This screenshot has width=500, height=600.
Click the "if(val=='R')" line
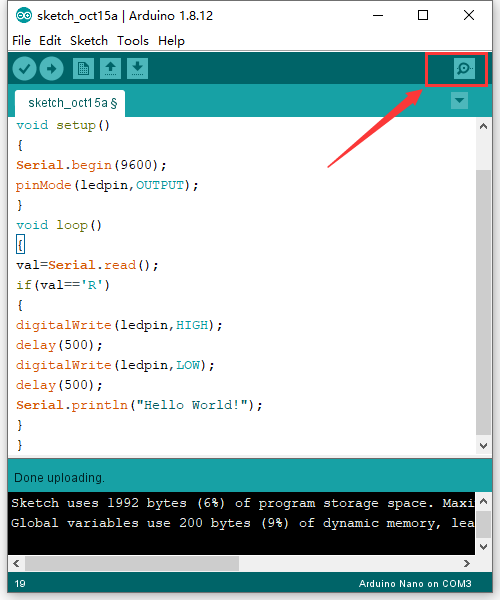point(63,285)
